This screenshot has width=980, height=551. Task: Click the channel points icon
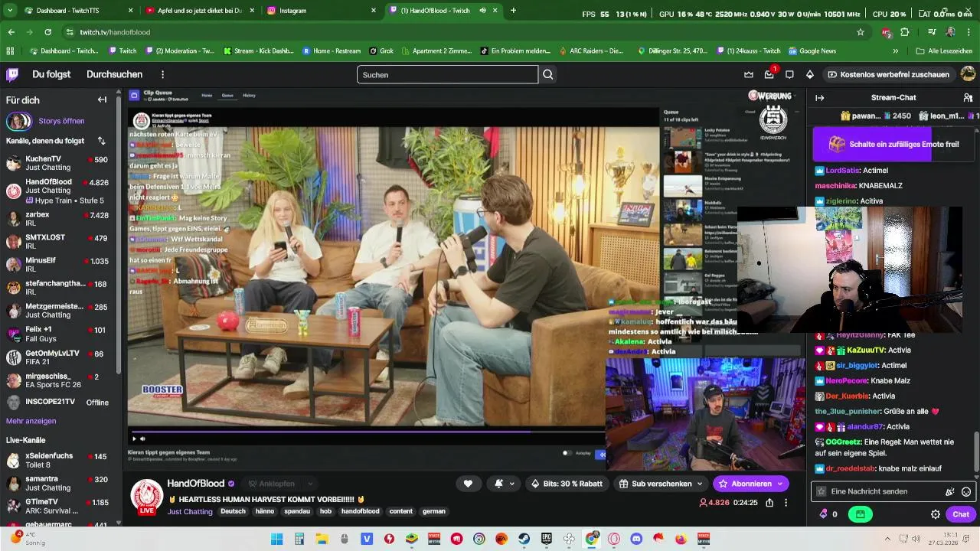pos(824,514)
